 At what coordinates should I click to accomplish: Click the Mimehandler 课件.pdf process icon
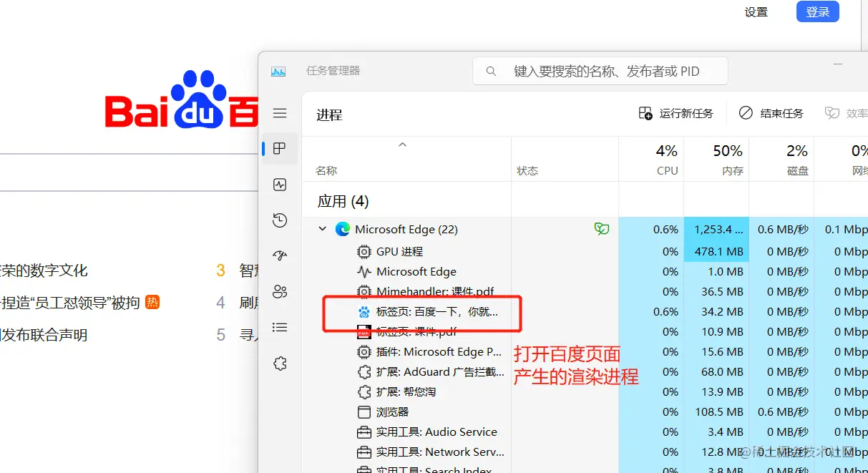364,291
